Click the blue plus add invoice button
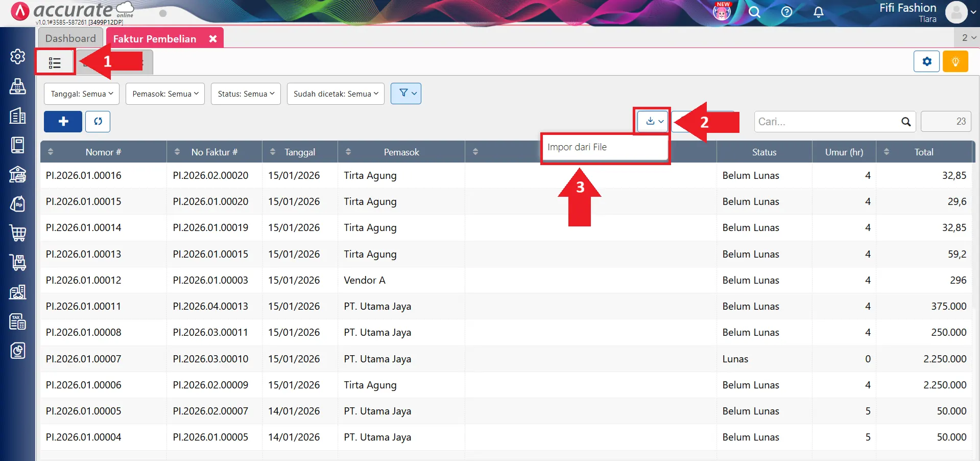The image size is (980, 461). tap(62, 122)
